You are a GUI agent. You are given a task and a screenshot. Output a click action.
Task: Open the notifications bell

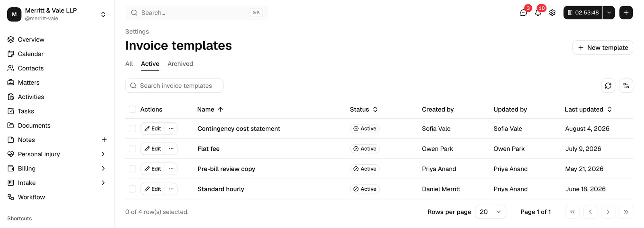click(x=538, y=13)
